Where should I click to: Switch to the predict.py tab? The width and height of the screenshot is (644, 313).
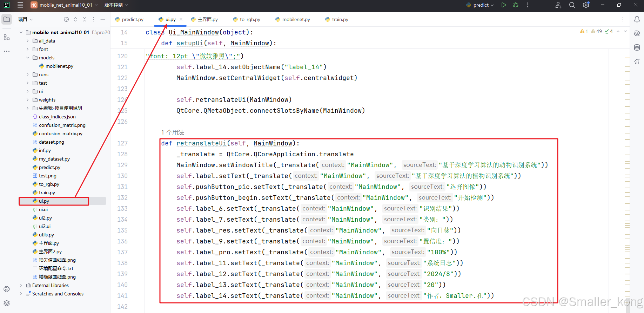(129, 19)
